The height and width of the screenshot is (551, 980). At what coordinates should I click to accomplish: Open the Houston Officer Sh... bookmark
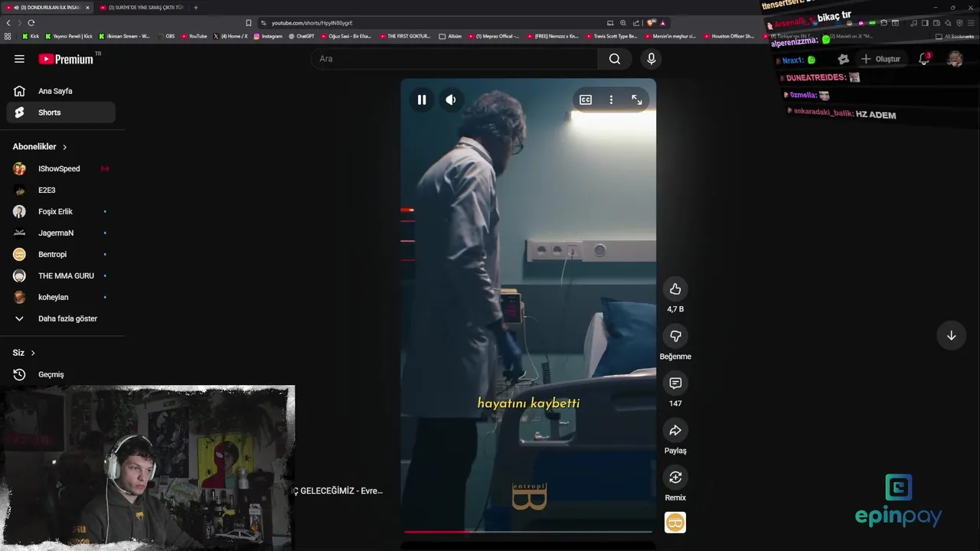pos(727,36)
